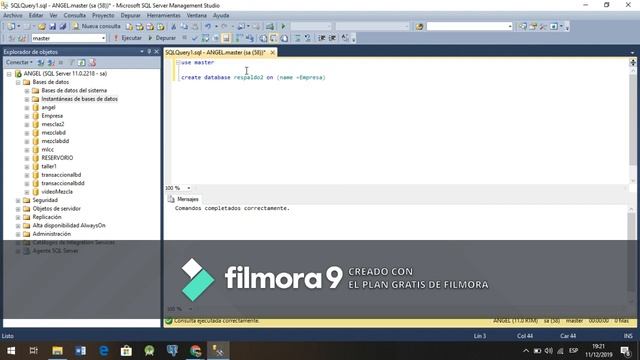This screenshot has height=360, width=640.
Task: Click the Ejecutar button
Action: [x=127, y=38]
